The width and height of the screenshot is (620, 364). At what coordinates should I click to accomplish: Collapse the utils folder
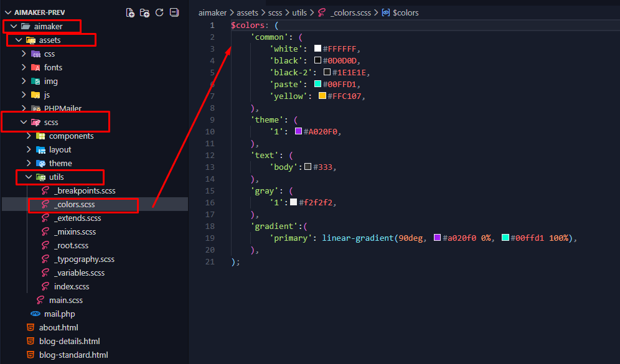[28, 177]
